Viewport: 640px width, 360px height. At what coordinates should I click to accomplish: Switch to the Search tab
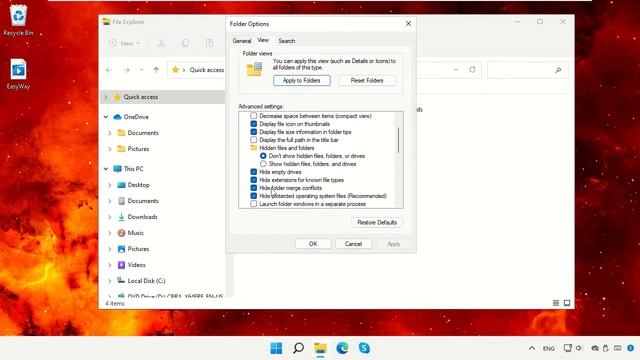287,41
